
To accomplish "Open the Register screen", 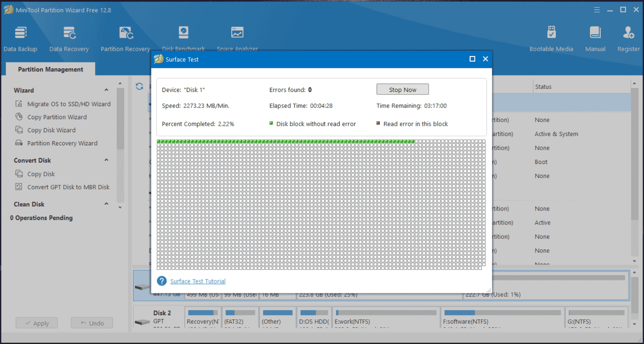I will (628, 37).
